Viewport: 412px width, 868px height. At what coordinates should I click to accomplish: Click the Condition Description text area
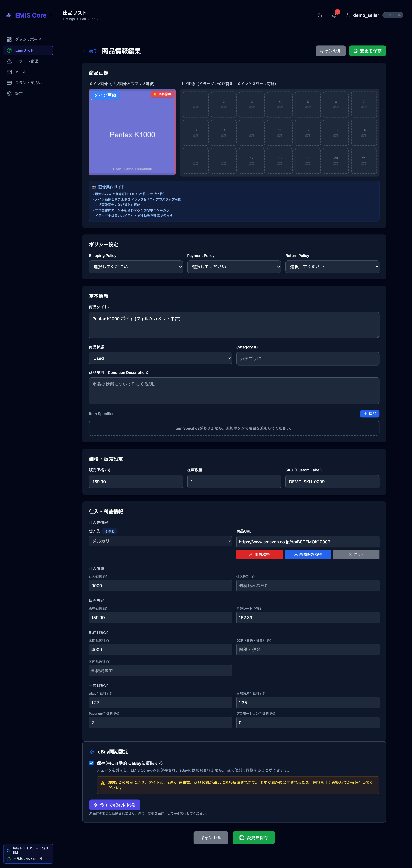pos(234,391)
